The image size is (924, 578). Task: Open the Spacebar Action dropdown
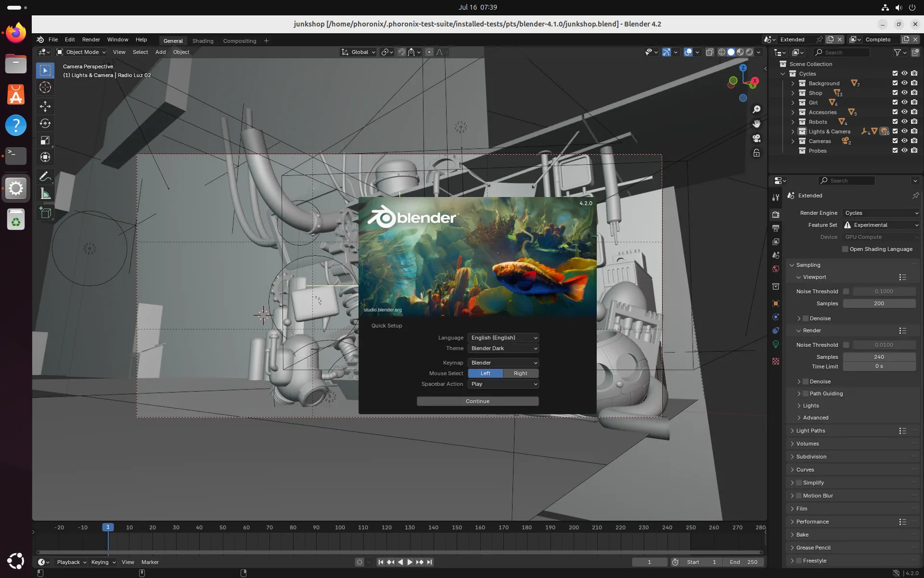pos(503,384)
